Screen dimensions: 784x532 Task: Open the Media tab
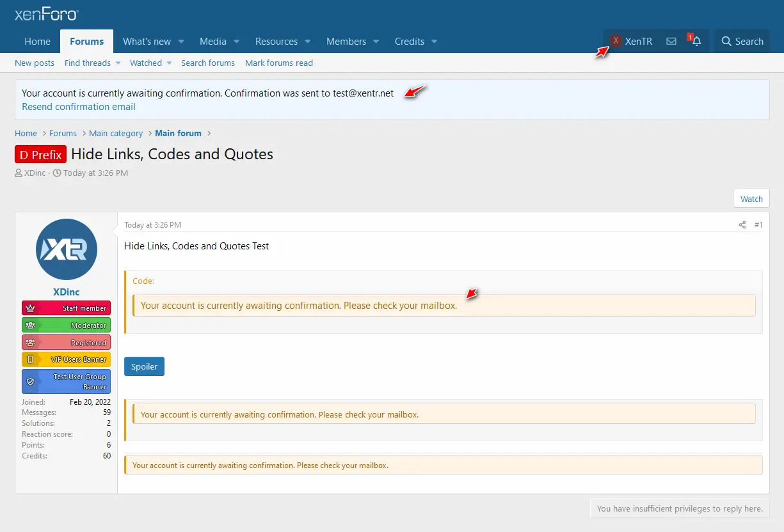pyautogui.click(x=212, y=41)
